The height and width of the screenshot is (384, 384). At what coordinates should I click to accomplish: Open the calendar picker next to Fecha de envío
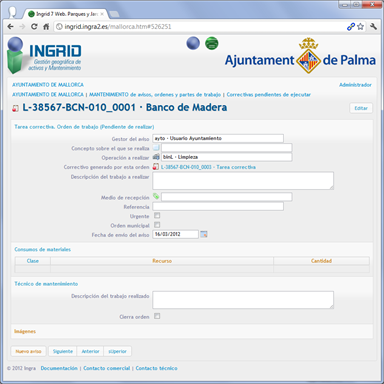pyautogui.click(x=204, y=234)
